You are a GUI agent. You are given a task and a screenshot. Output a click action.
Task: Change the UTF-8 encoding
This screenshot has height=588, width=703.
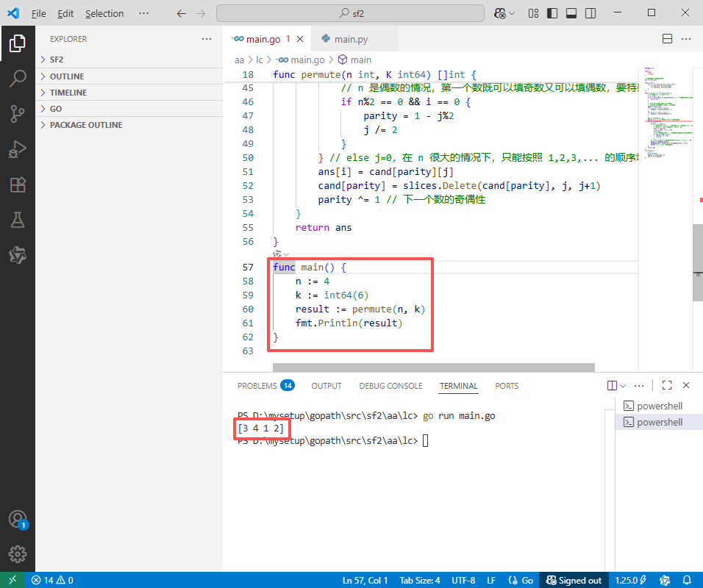pos(463,580)
